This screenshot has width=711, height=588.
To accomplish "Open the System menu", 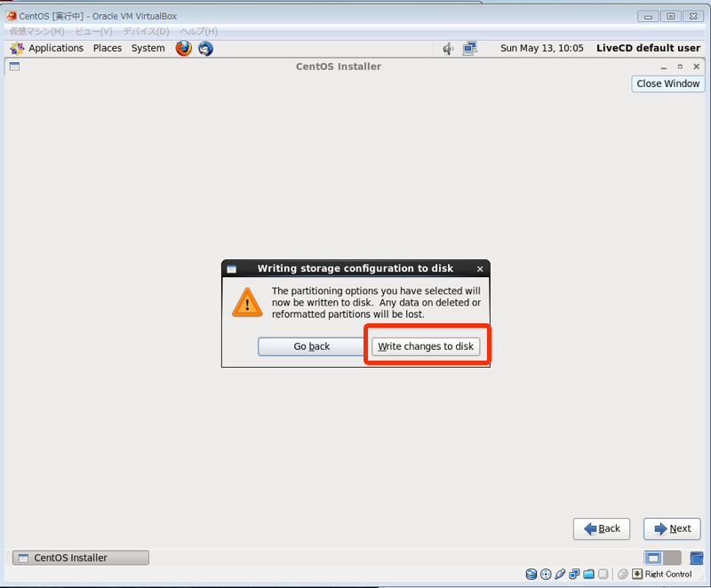I will [148, 48].
